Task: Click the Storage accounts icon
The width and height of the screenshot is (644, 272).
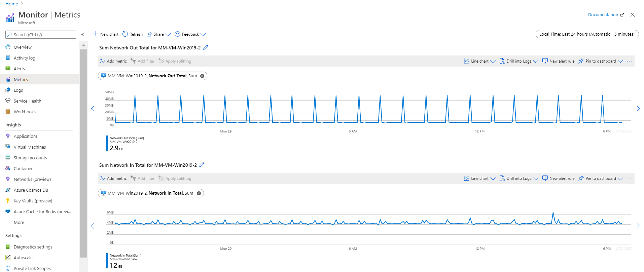Action: pos(8,158)
